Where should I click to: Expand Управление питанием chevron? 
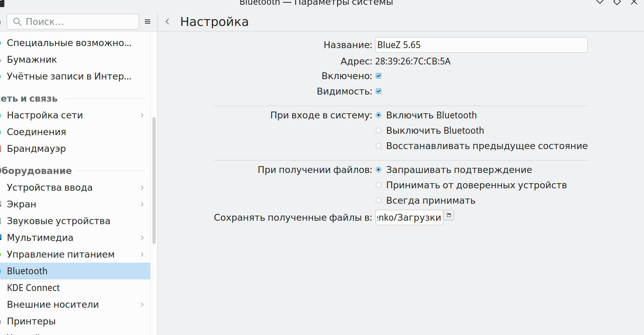(142, 254)
